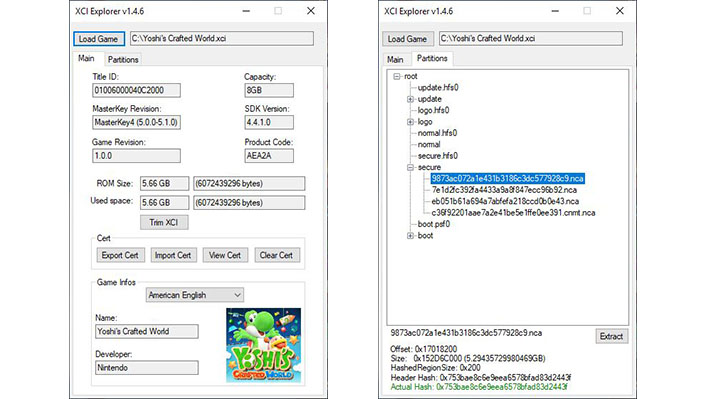Viewport: 710px width, 399px height.
Task: Select boot.psf0 in the tree
Action: click(434, 224)
